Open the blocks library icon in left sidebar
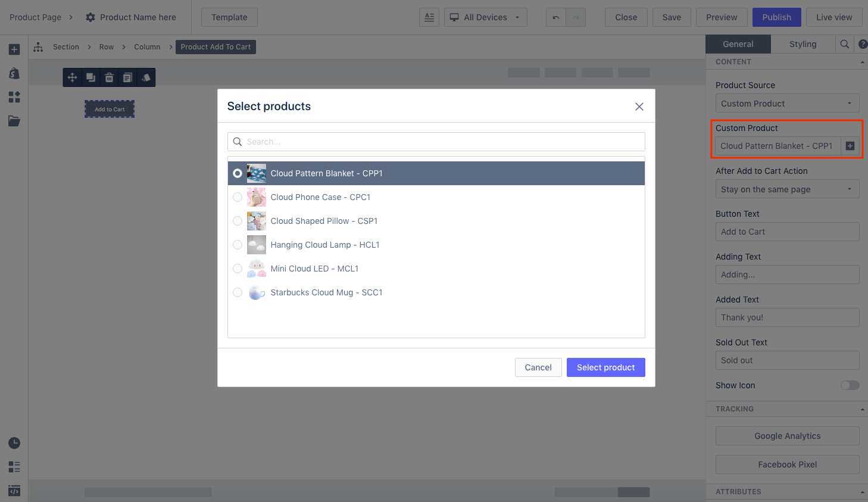The width and height of the screenshot is (868, 502). coord(14,97)
